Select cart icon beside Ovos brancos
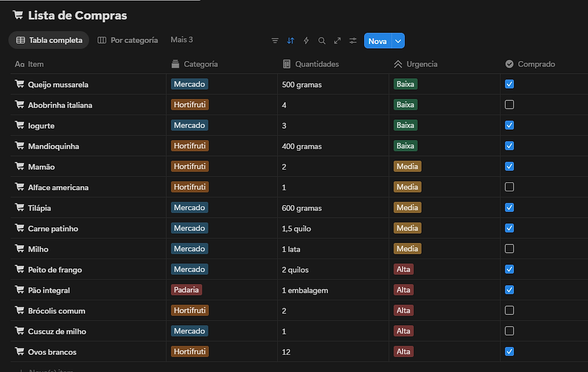588x372 pixels. (x=20, y=352)
